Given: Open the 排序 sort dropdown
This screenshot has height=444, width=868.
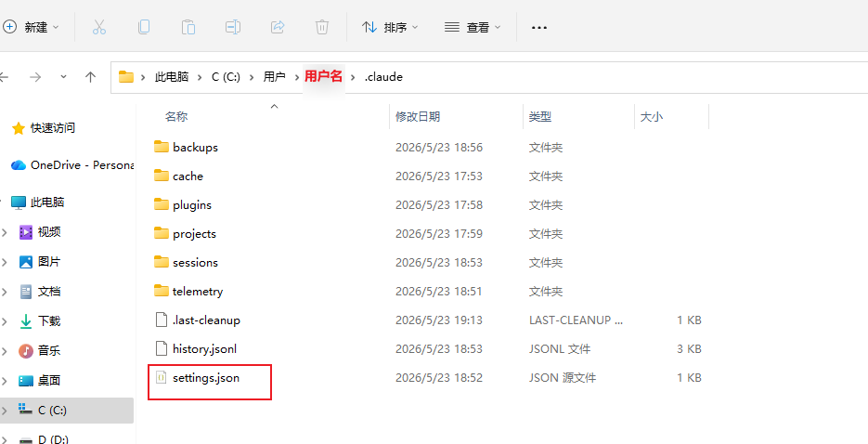Looking at the screenshot, I should point(390,27).
